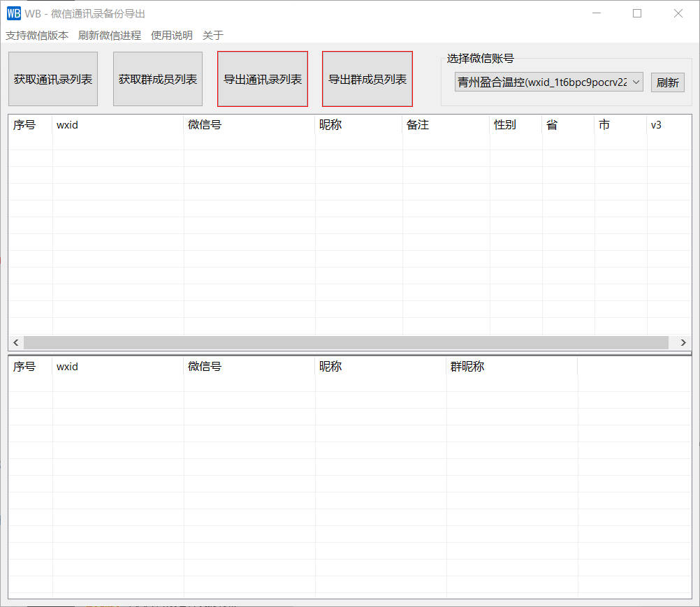Open the 关于 menu
The image size is (700, 607).
(213, 35)
